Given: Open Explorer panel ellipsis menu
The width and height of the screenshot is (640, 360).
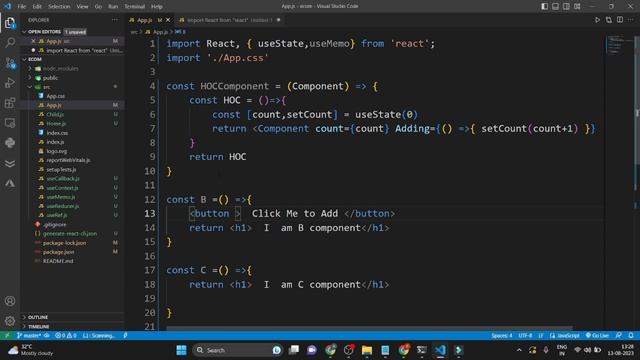Looking at the screenshot, I should 115,20.
